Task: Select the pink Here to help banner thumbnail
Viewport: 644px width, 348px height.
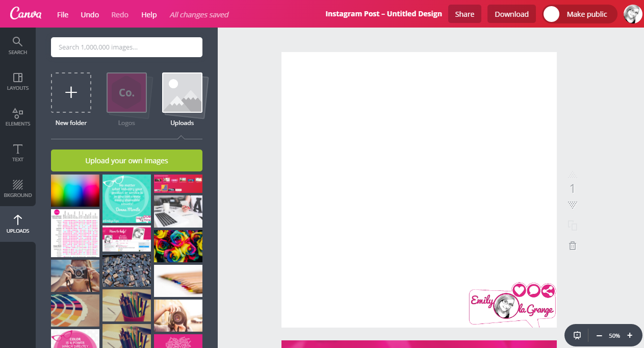Action: pos(126,239)
